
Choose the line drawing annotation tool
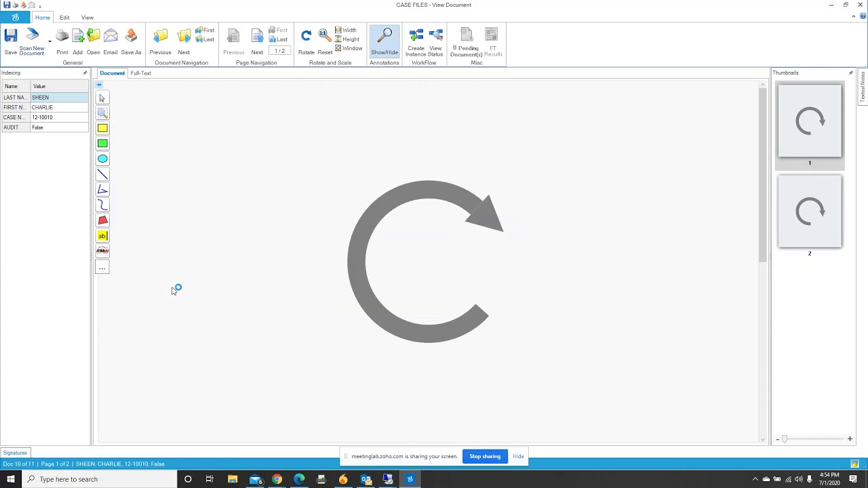point(102,174)
